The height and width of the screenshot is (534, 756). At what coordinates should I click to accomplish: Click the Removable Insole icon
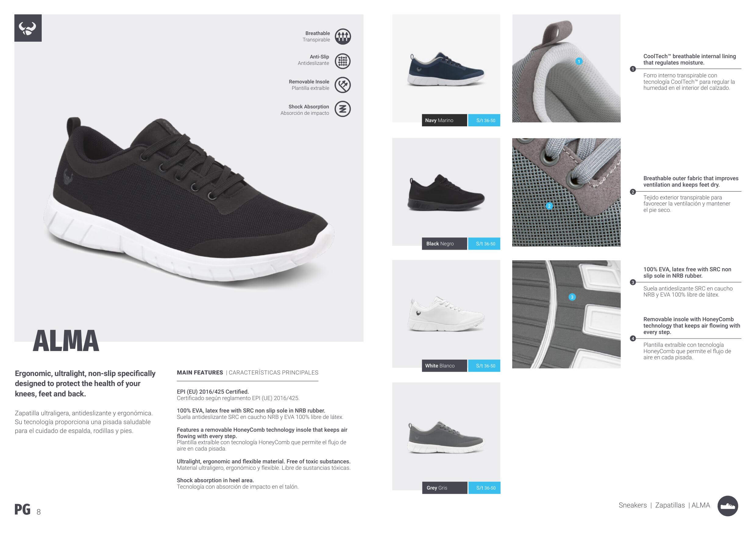click(343, 85)
